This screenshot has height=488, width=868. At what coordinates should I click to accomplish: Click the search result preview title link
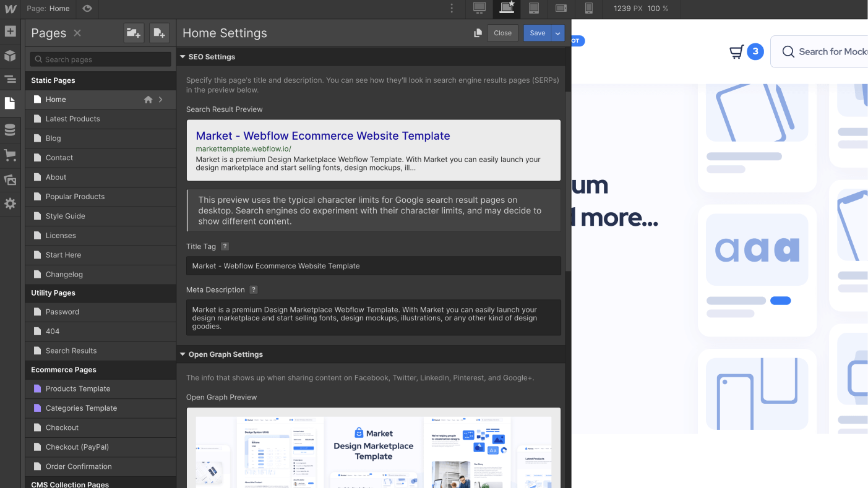click(x=323, y=136)
